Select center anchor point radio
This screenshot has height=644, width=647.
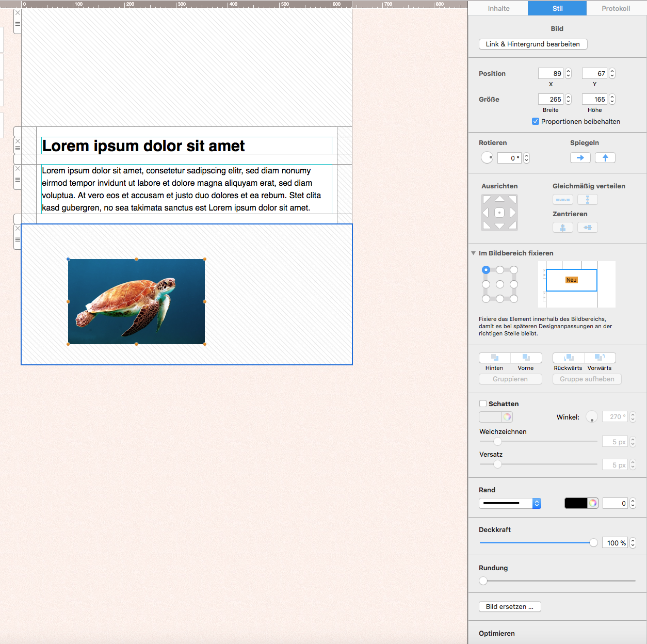tap(500, 284)
